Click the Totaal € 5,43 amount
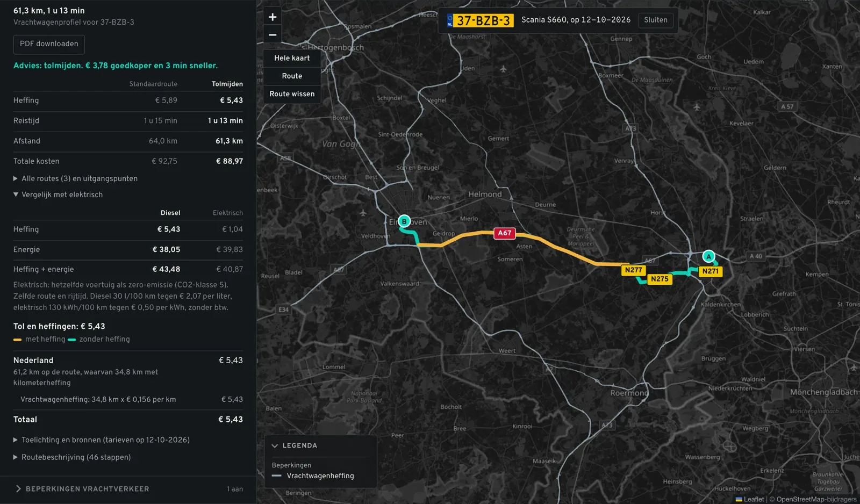860x504 pixels. click(231, 420)
